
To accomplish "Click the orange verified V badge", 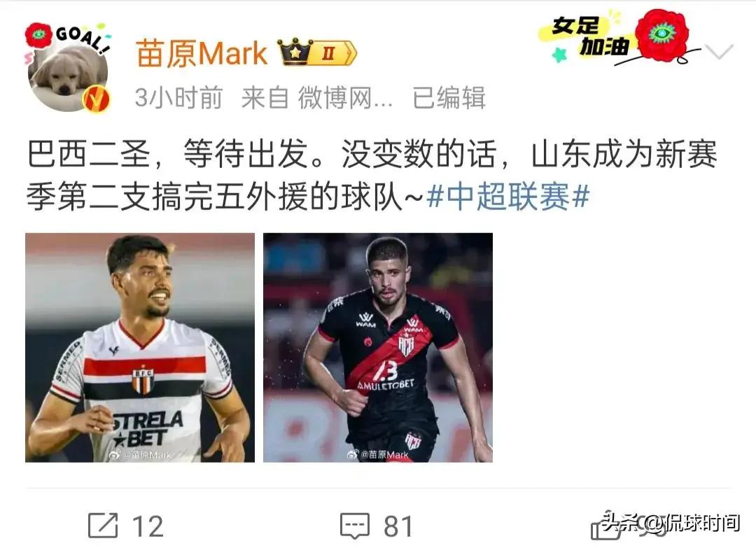I will coord(96,99).
